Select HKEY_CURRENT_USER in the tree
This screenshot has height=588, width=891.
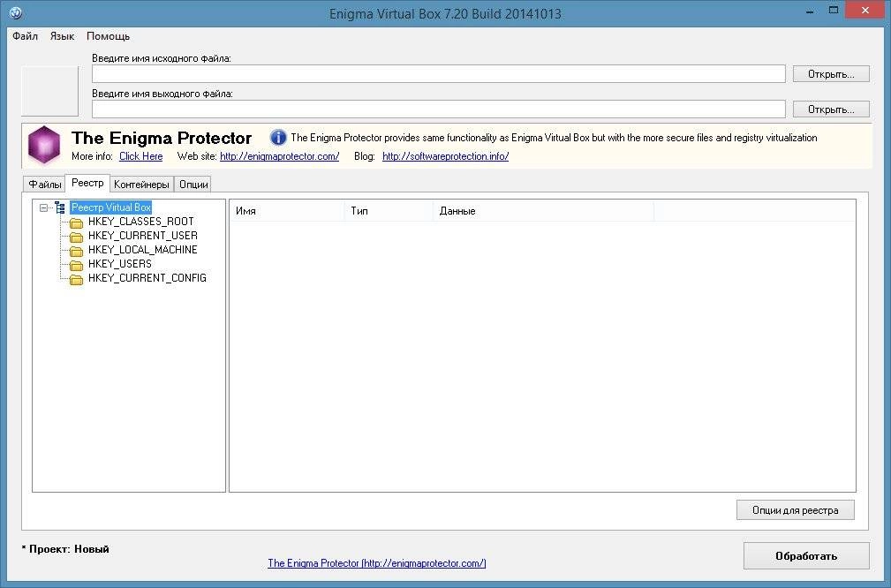point(143,236)
